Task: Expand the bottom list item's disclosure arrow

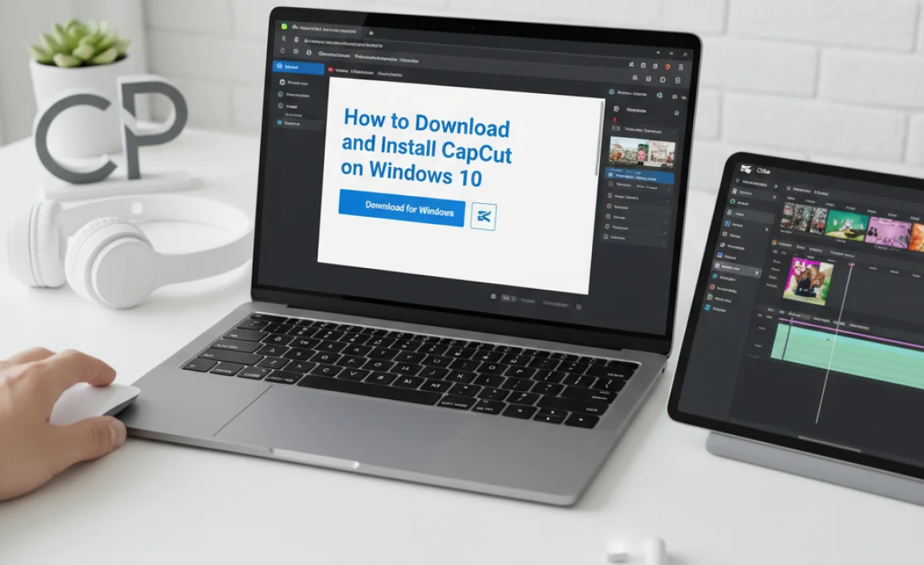Action: coord(663,243)
